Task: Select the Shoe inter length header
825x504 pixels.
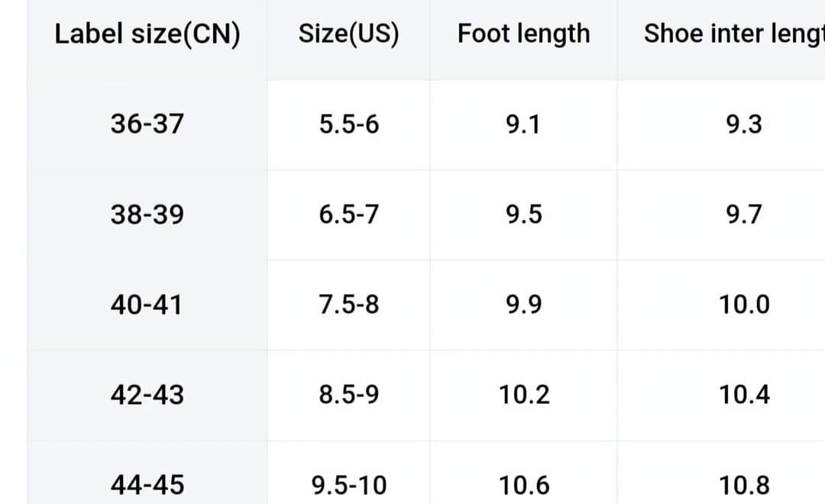Action: click(x=733, y=34)
